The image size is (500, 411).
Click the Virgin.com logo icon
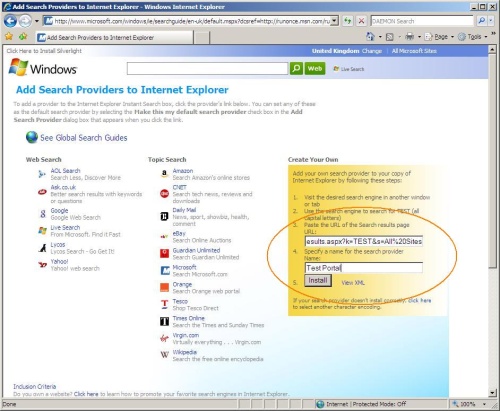click(164, 339)
